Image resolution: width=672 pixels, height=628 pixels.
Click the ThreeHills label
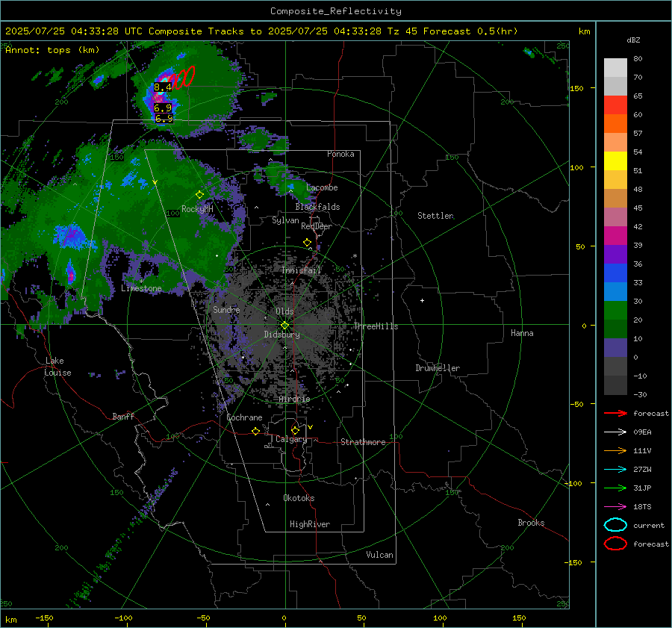[x=376, y=326]
